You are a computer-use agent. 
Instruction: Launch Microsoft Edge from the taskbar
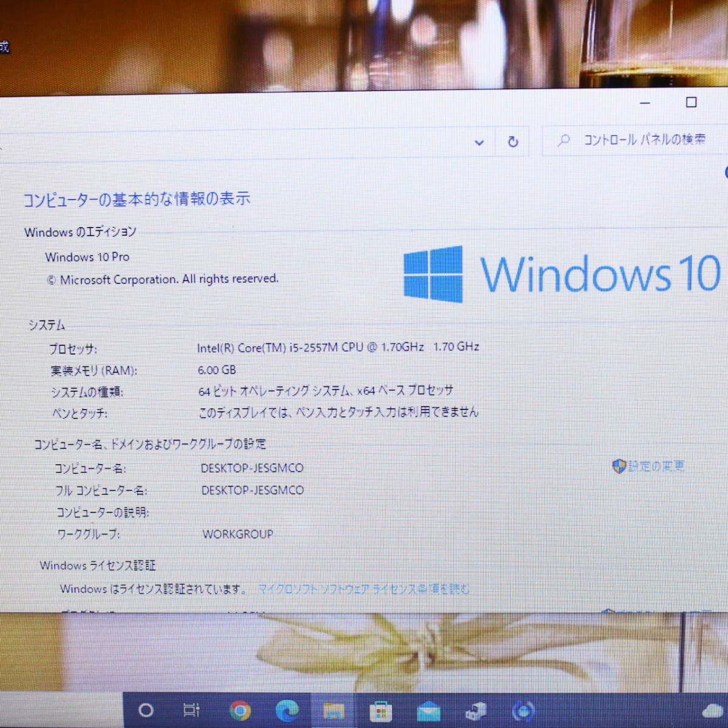[x=287, y=710]
